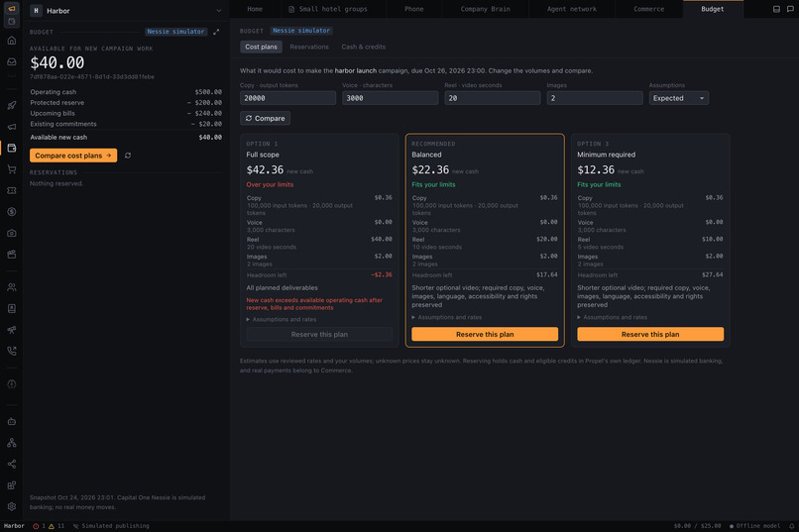The width and height of the screenshot is (799, 532).
Task: Open the network hierarchy sidebar icon
Action: coord(11,443)
